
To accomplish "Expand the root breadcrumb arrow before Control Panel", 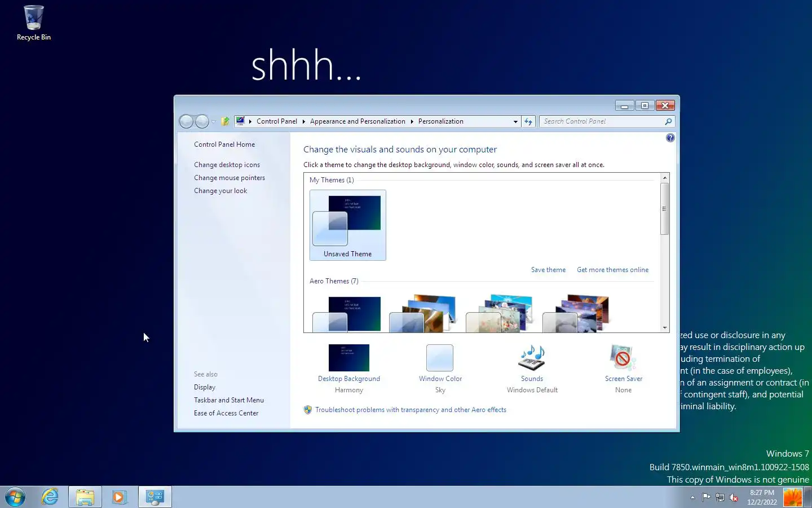I will tap(250, 121).
